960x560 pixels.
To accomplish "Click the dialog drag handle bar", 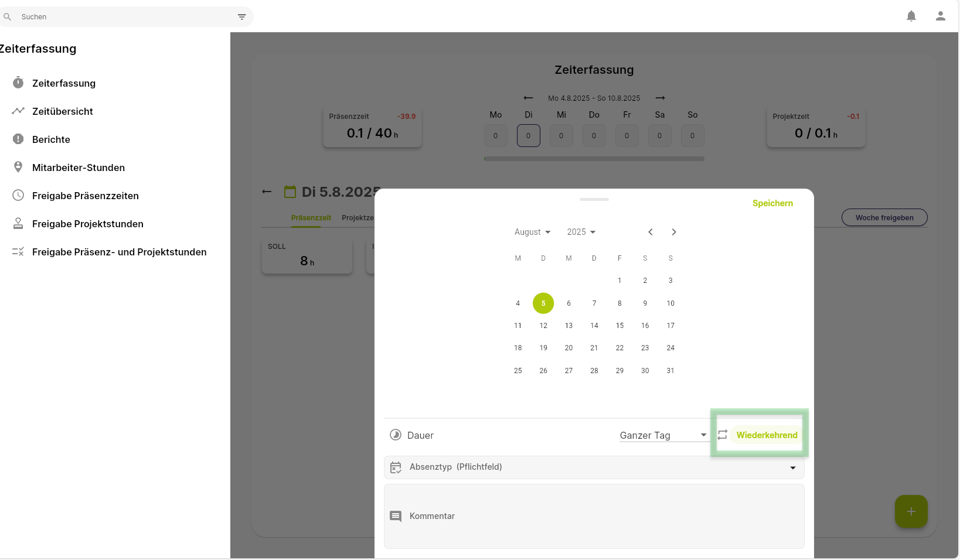I will tap(594, 199).
